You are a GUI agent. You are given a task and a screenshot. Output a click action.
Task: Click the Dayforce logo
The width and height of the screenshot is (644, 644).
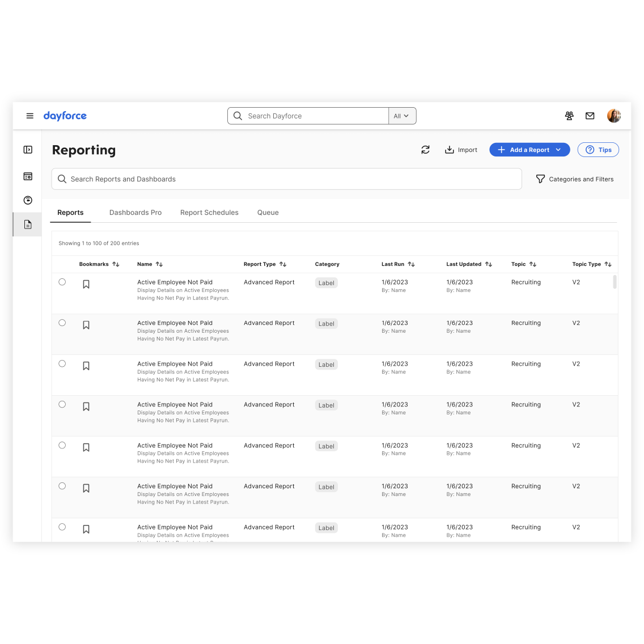pyautogui.click(x=65, y=116)
